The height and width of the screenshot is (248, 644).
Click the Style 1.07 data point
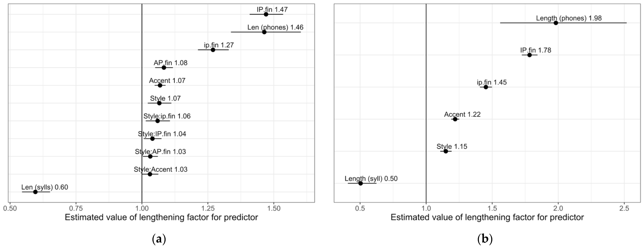(x=159, y=103)
